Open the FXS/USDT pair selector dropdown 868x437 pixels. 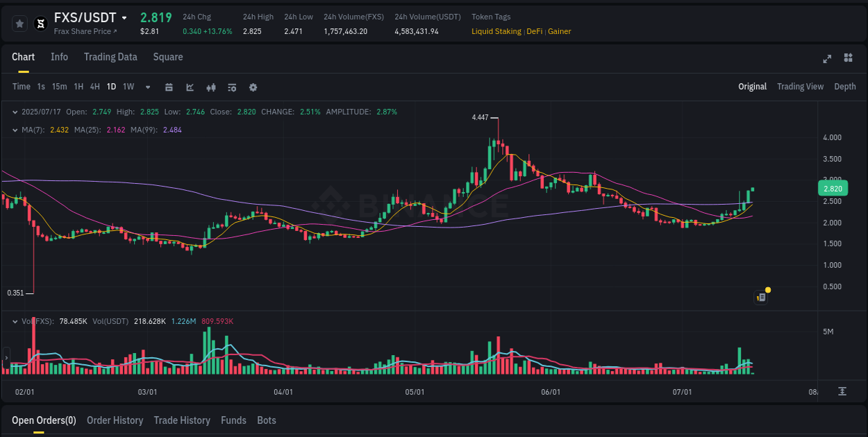125,17
